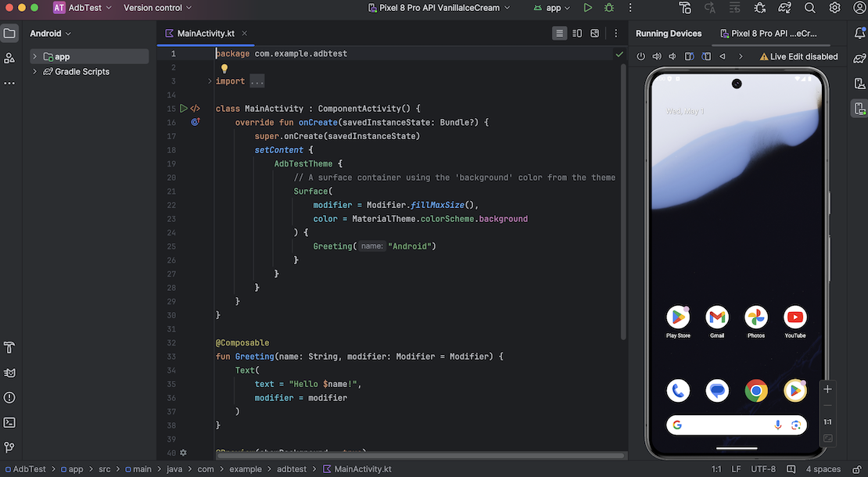Open the Version control dropdown
This screenshot has width=868, height=477.
point(158,8)
